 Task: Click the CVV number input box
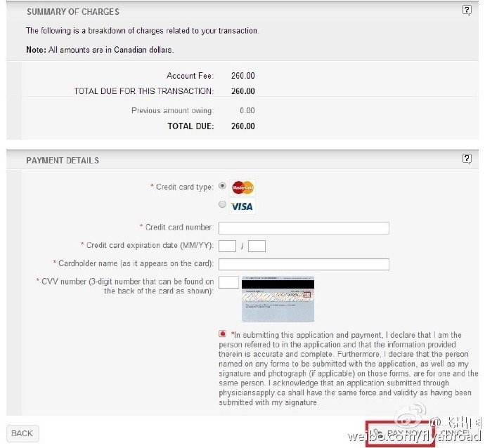click(x=228, y=282)
